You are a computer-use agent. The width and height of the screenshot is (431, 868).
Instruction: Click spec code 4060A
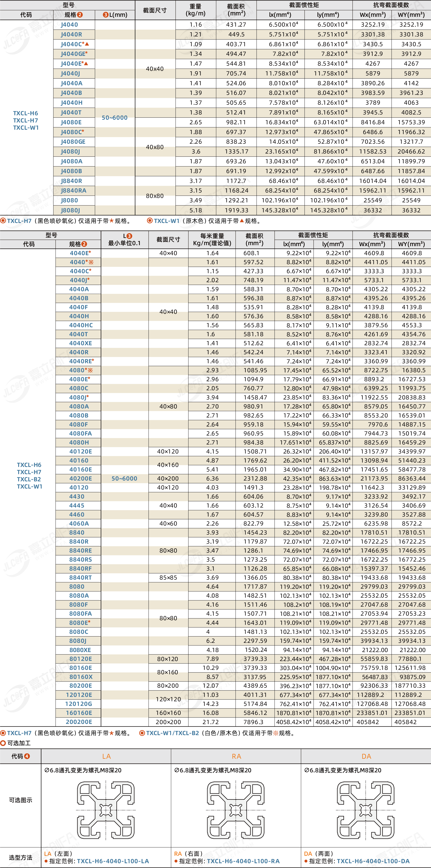79,524
